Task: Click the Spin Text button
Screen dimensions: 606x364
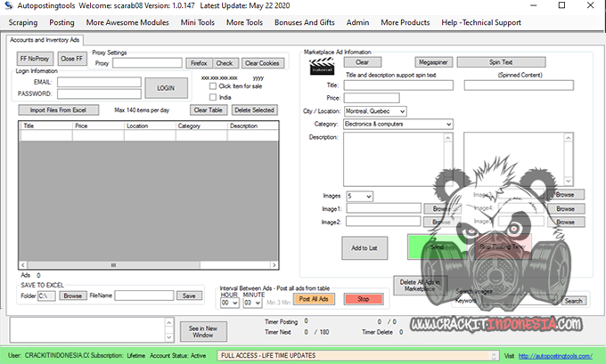Action: click(x=501, y=62)
